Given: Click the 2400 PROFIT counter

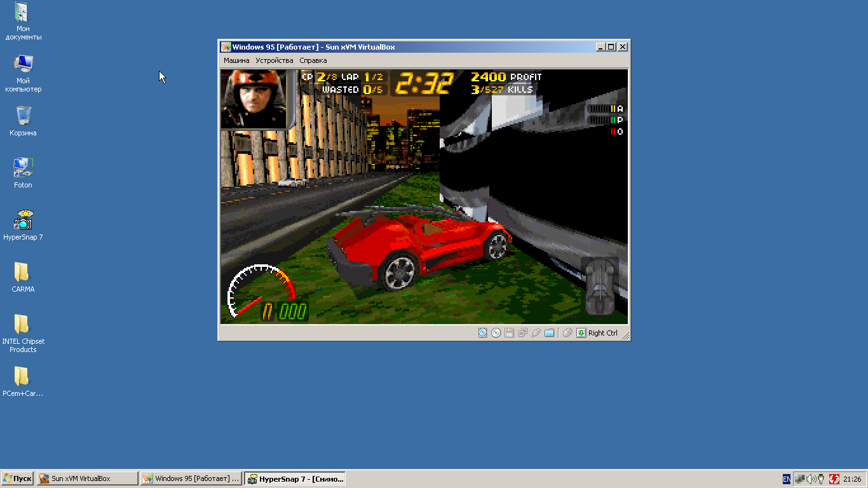Looking at the screenshot, I should coord(506,77).
